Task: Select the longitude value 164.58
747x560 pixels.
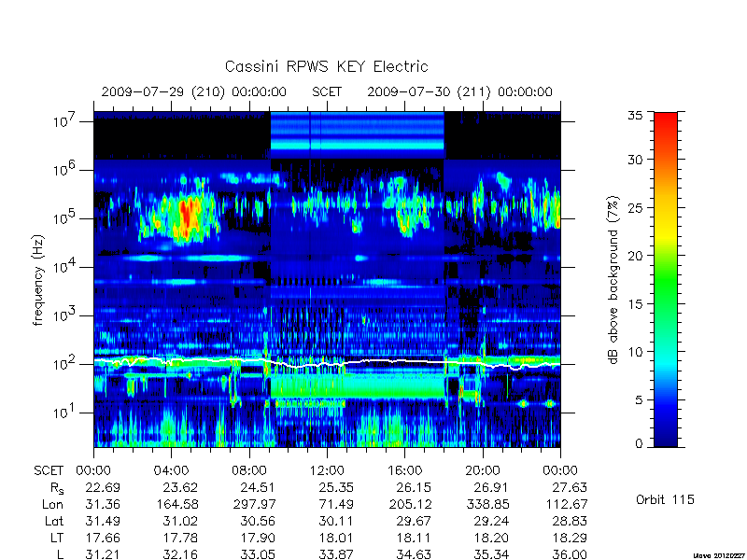Action: point(177,504)
